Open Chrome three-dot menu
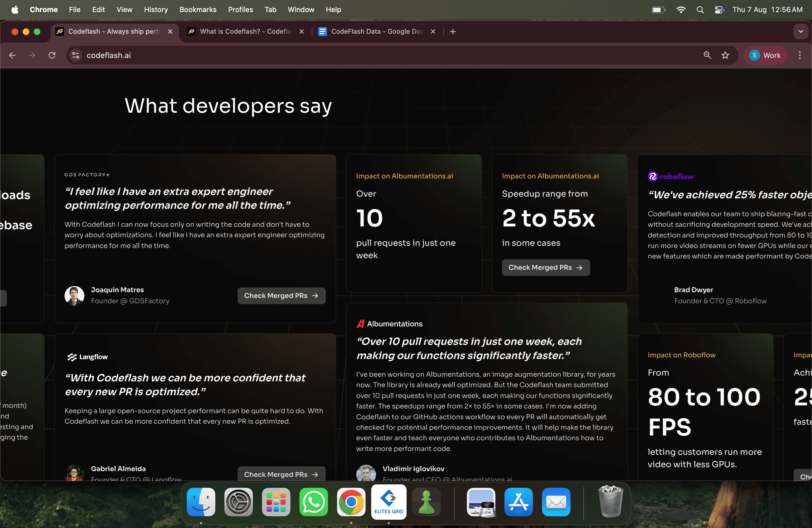This screenshot has height=528, width=812. click(799, 55)
